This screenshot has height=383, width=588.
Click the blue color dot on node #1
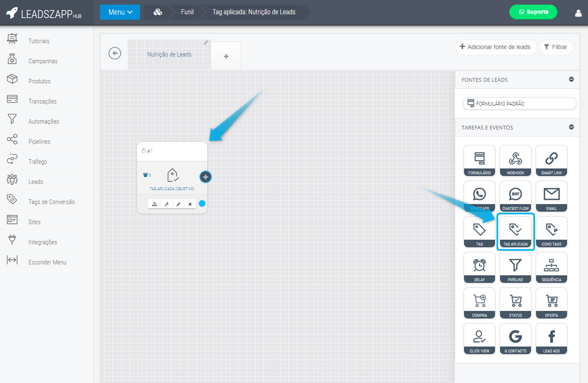click(x=202, y=204)
